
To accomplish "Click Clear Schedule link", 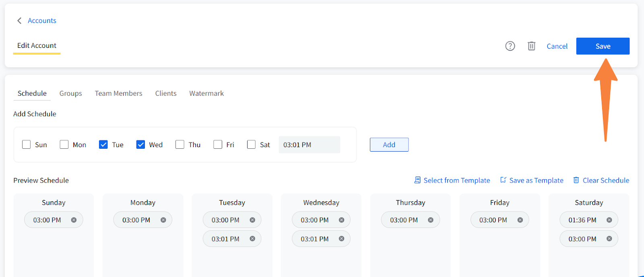I will tap(601, 181).
